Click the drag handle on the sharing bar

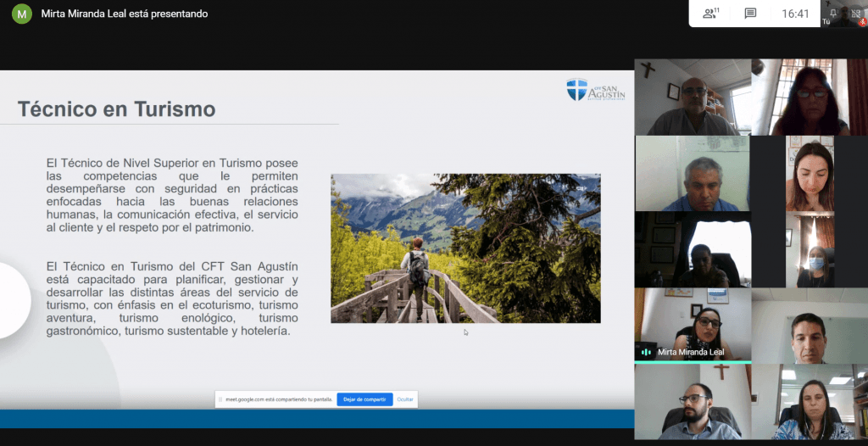220,399
